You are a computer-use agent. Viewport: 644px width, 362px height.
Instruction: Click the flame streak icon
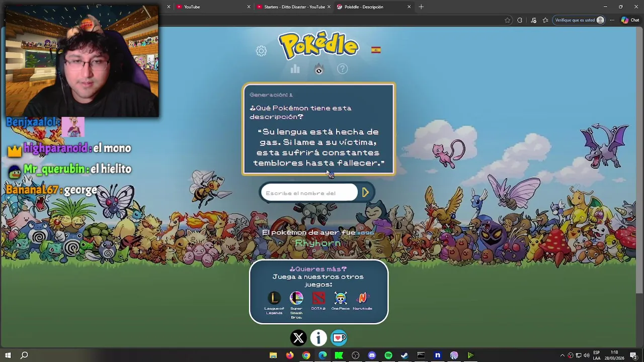(x=318, y=69)
